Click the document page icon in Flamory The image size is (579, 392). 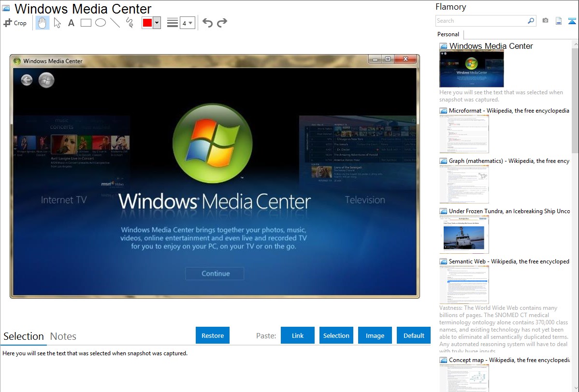click(559, 21)
